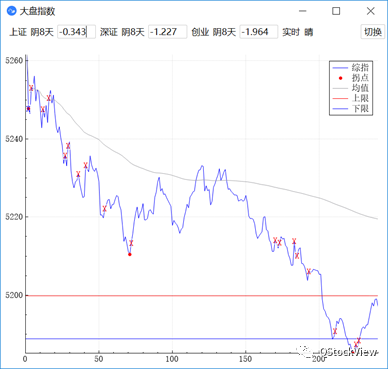The height and width of the screenshot is (369, 388).
Task: Click the 实时 晴 status label
Action: pos(298,32)
